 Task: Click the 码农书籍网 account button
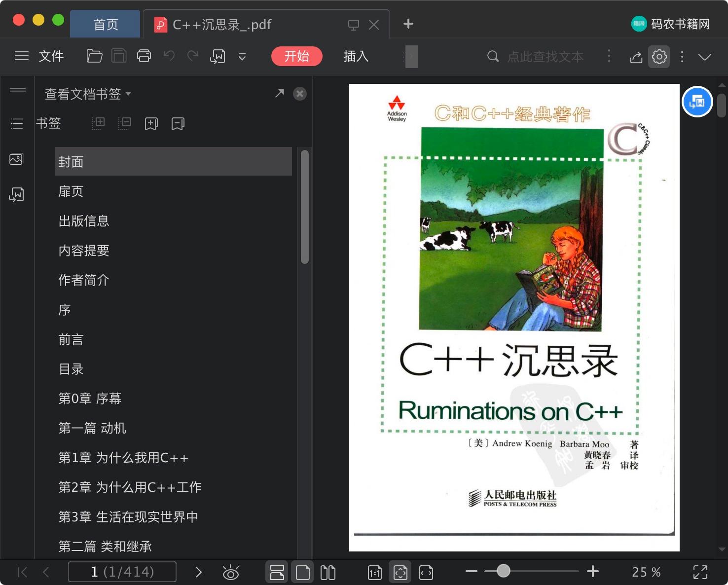(x=670, y=24)
